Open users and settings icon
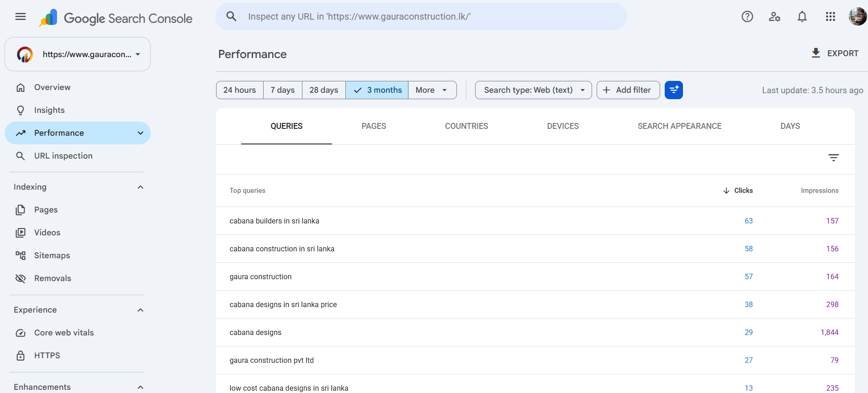Screen dimensions: 868x393 [x=775, y=17]
